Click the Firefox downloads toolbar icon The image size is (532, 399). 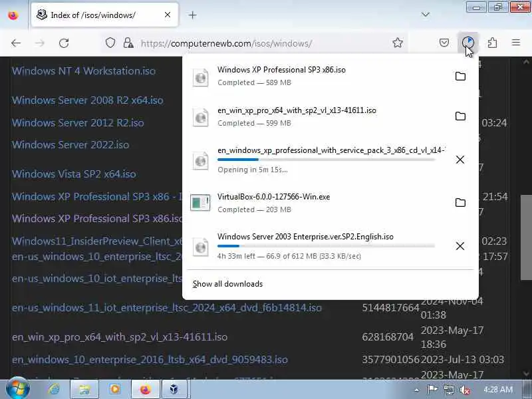(x=468, y=43)
